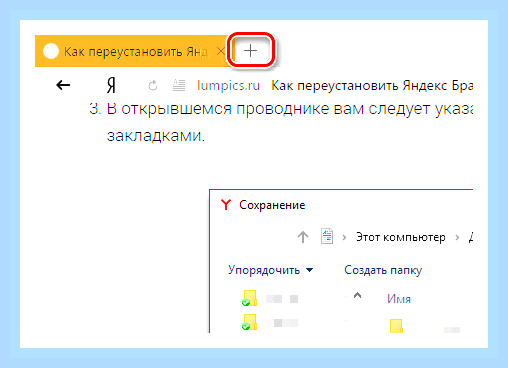Click the text 'закладками.'

click(x=156, y=135)
